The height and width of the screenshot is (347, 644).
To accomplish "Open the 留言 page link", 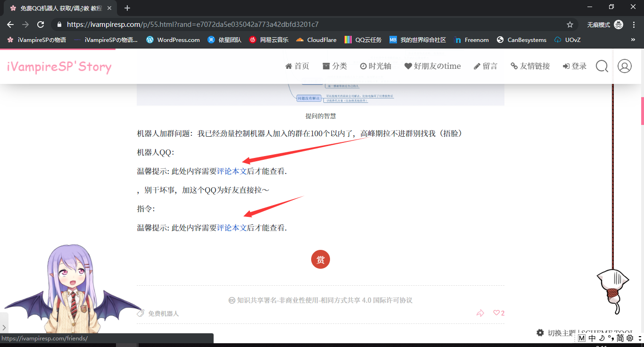I will (486, 66).
